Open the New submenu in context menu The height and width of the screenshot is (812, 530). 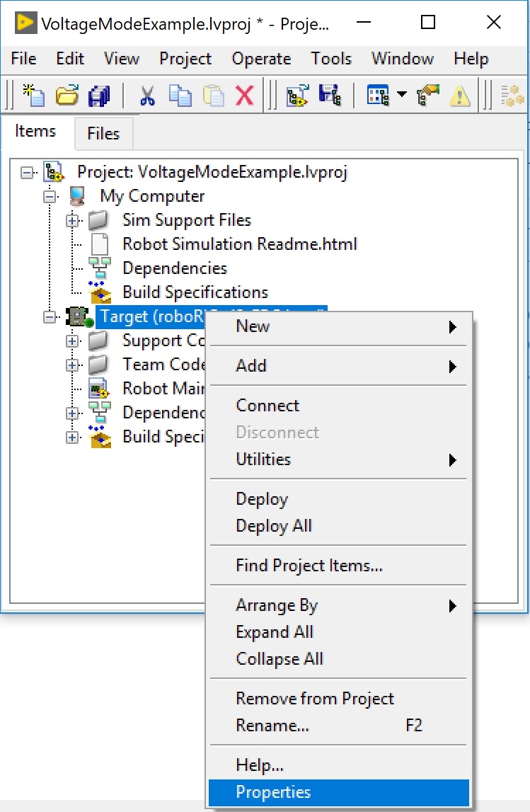338,327
